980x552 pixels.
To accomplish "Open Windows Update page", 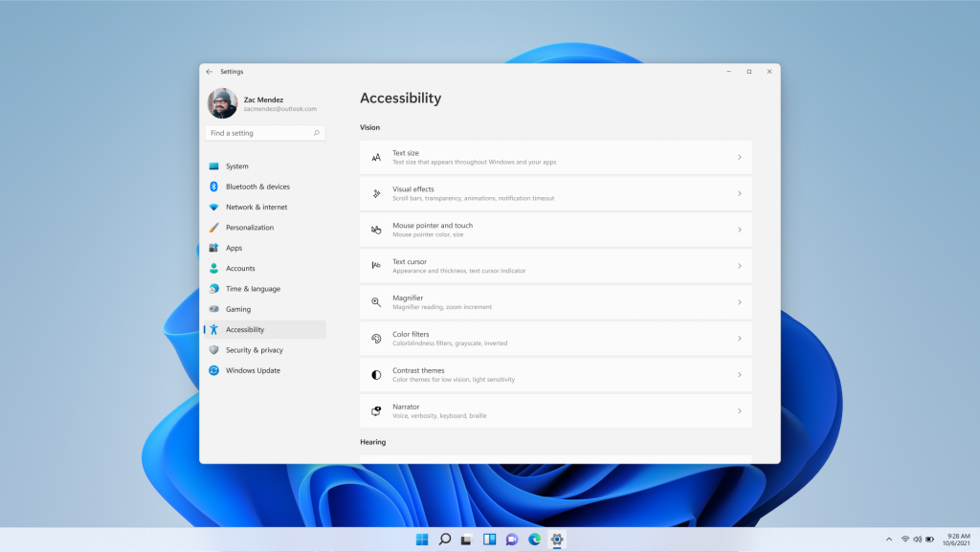I will 265,370.
